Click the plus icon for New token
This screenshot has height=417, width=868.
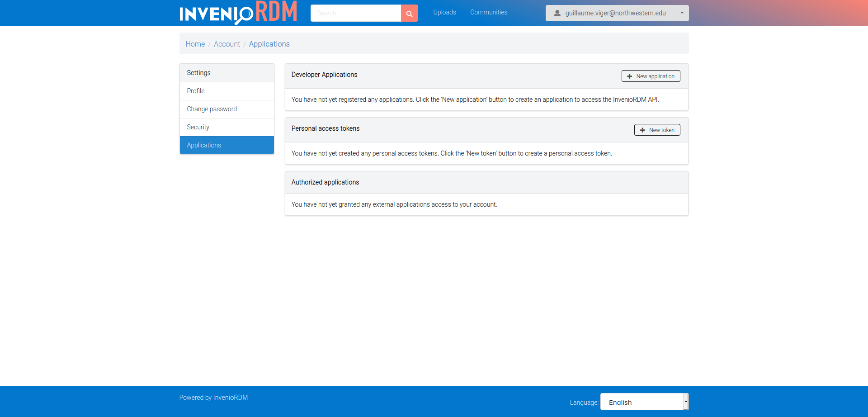point(642,130)
